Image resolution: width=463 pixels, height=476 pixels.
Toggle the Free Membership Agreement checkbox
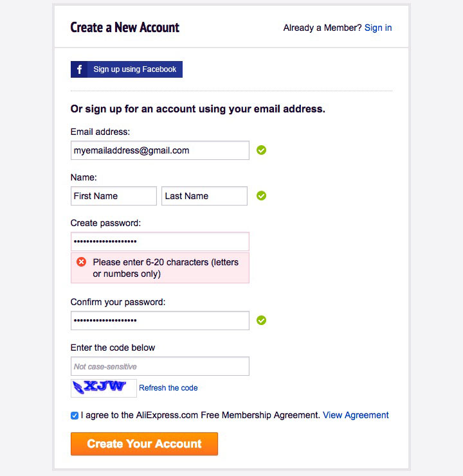(x=75, y=416)
